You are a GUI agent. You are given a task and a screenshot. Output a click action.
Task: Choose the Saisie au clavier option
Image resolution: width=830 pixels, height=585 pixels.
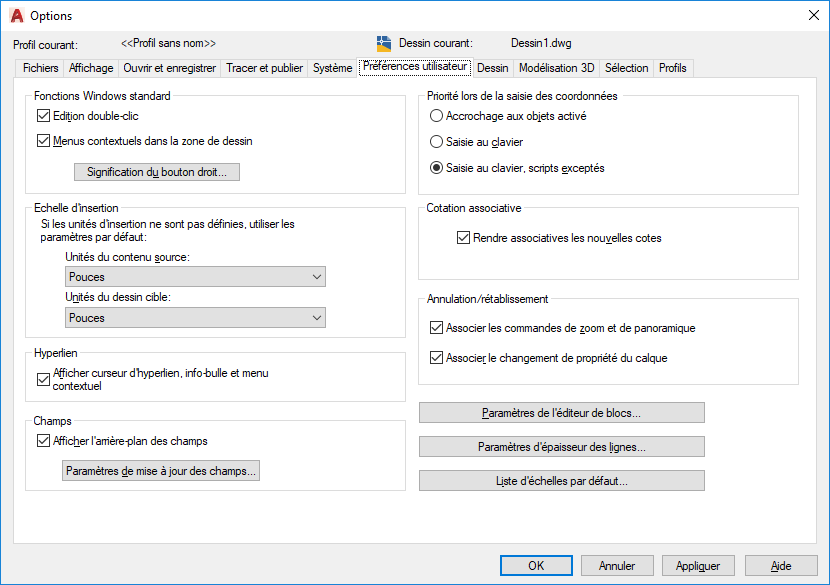coord(436,142)
